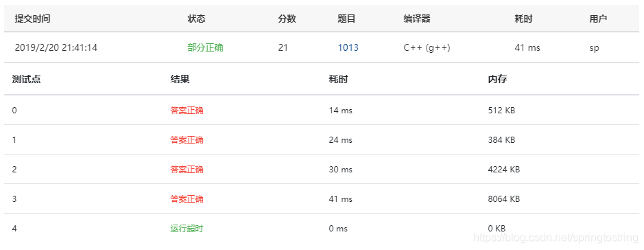Image resolution: width=644 pixels, height=250 pixels.
Task: Click 运行超时 result for test point 4
Action: click(x=187, y=229)
